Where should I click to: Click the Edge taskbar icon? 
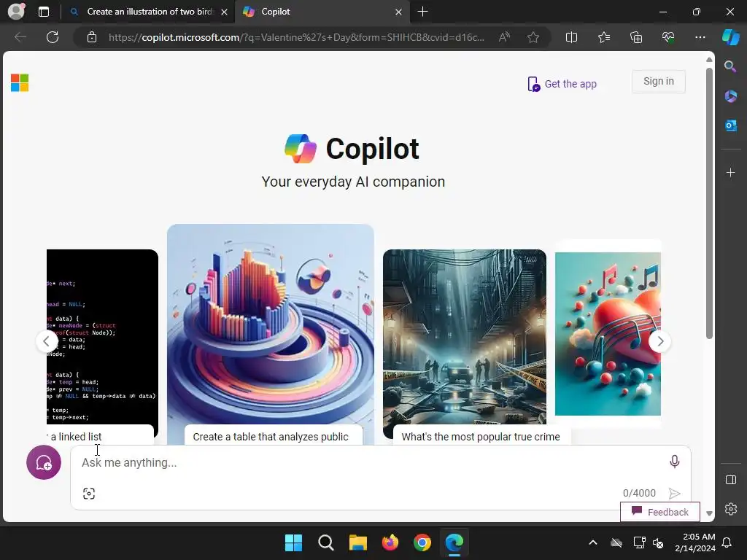454,542
